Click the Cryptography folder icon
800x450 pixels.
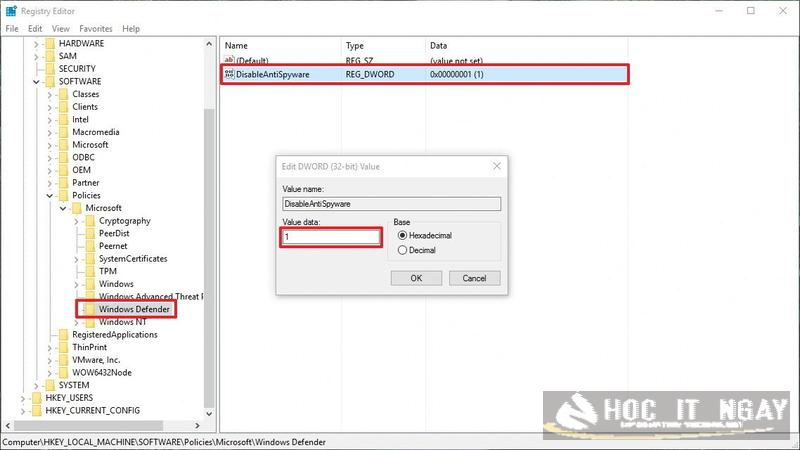90,221
